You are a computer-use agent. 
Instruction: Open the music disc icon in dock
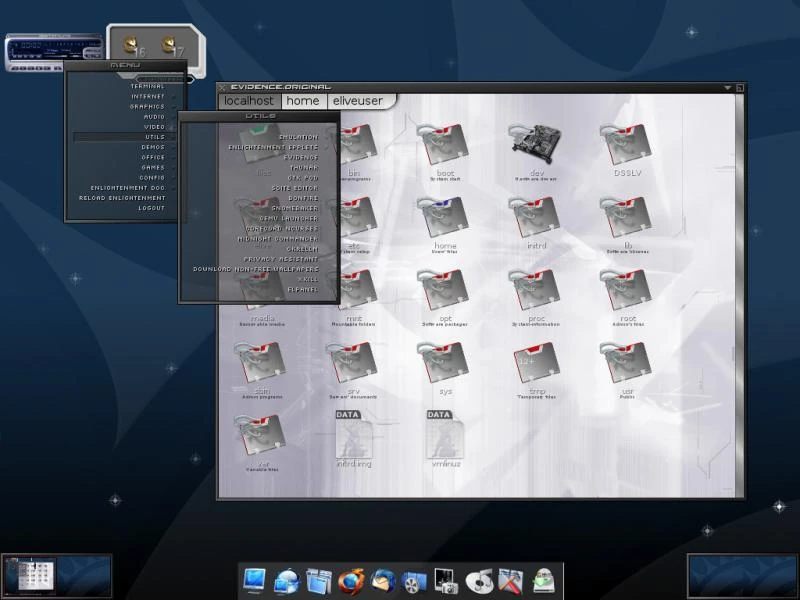point(479,580)
